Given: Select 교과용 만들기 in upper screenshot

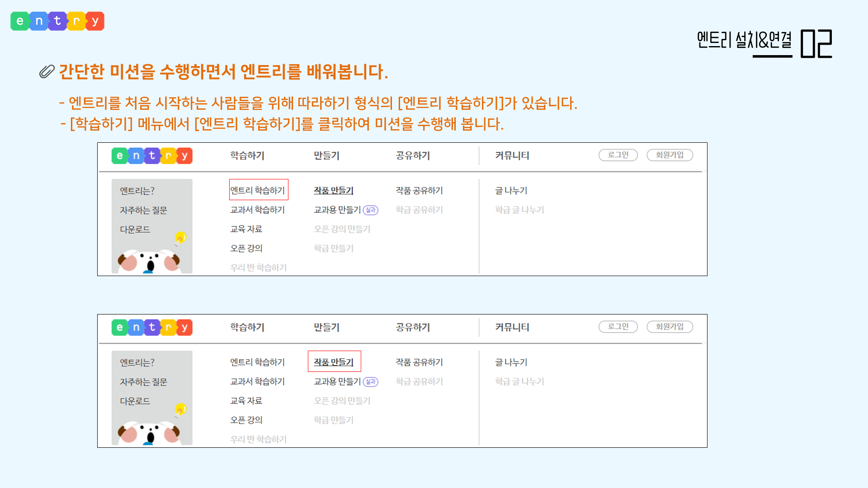Looking at the screenshot, I should (337, 210).
